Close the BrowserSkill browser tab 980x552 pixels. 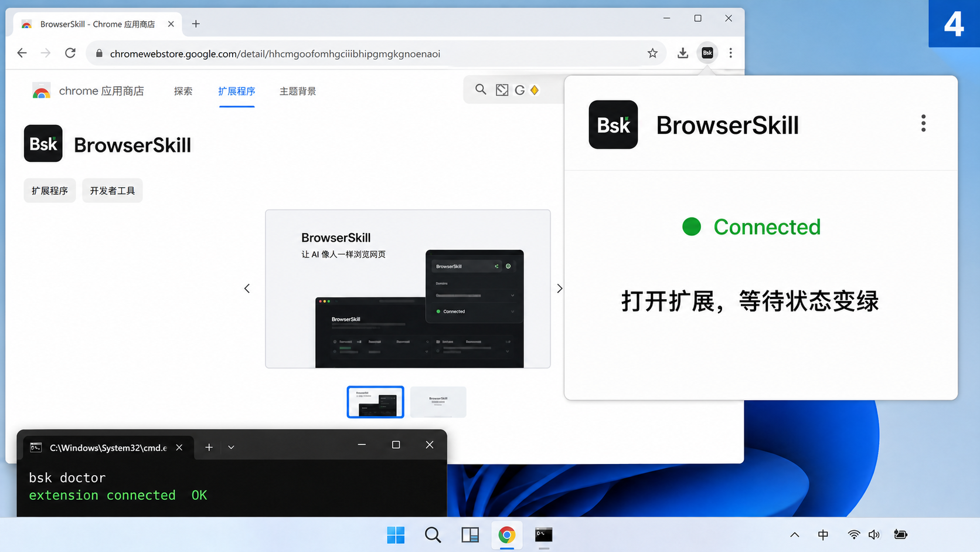tap(171, 24)
